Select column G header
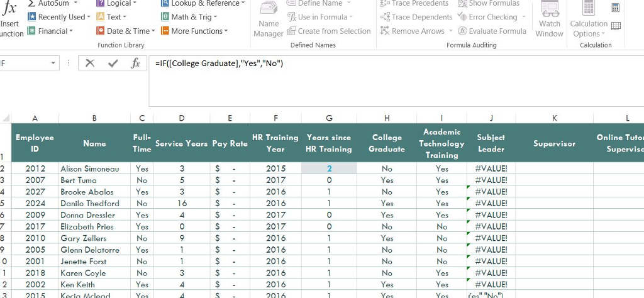644x298 pixels. (329, 118)
